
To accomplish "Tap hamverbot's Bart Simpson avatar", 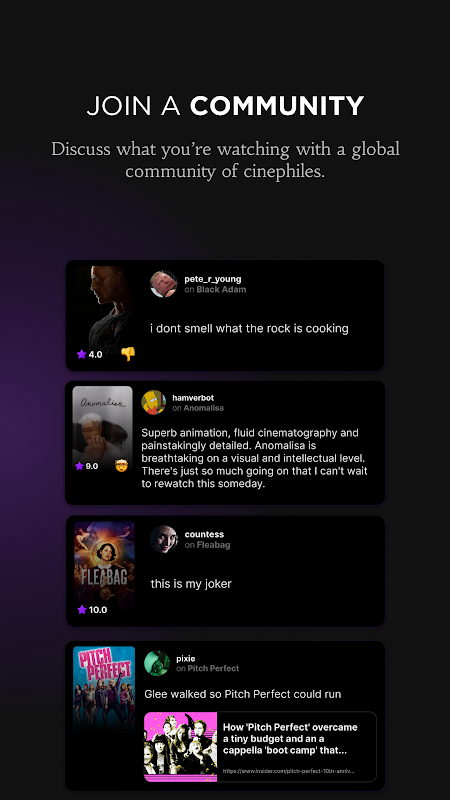I will tap(153, 403).
